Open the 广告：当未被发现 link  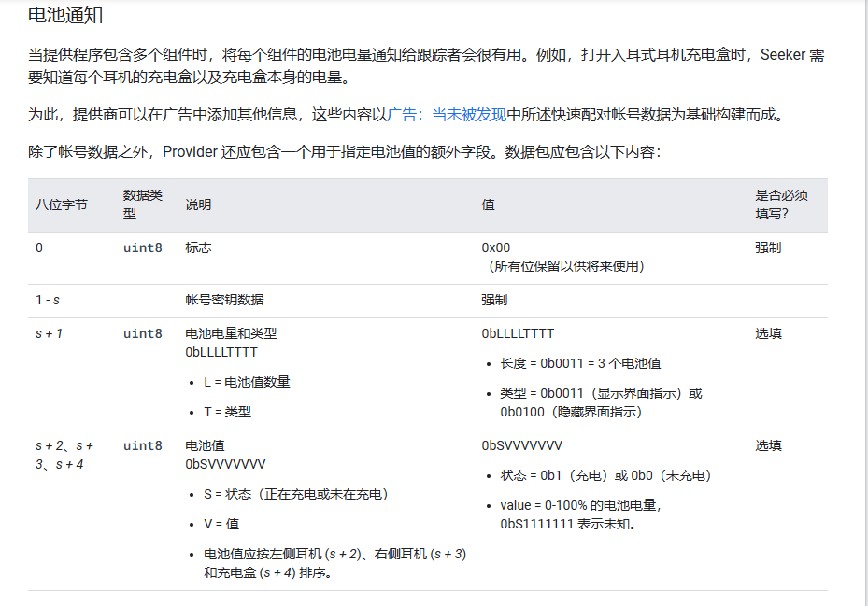[447, 115]
